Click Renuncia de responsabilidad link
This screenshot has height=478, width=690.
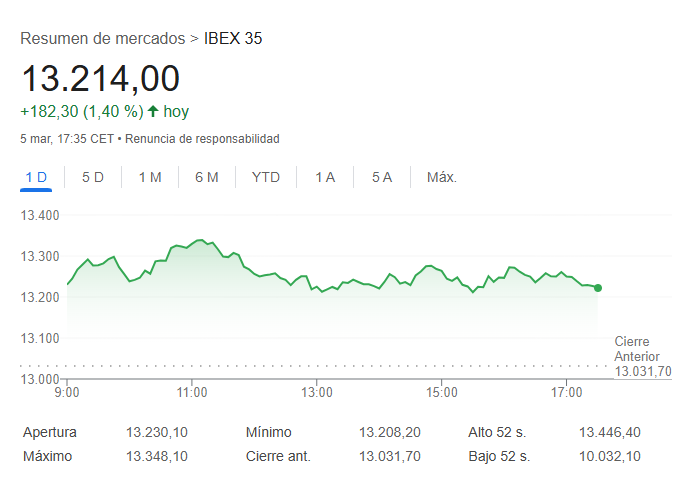point(203,138)
